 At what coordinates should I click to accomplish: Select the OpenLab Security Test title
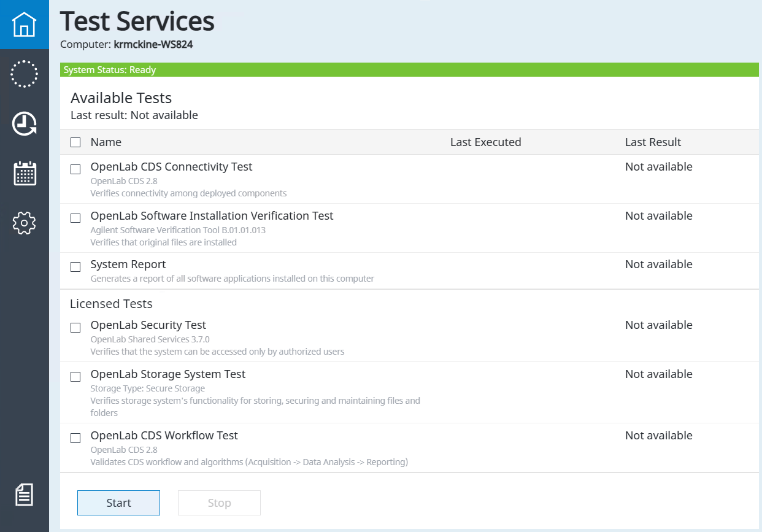[148, 325]
